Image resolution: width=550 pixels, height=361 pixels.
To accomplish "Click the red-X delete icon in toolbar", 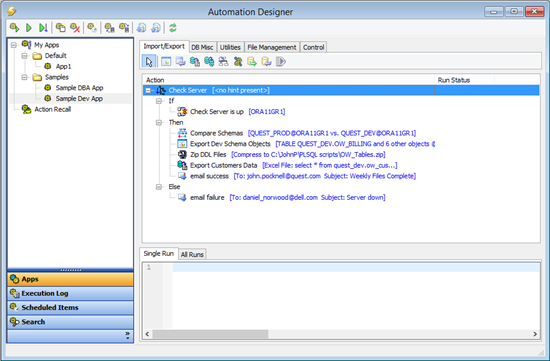I will [75, 28].
